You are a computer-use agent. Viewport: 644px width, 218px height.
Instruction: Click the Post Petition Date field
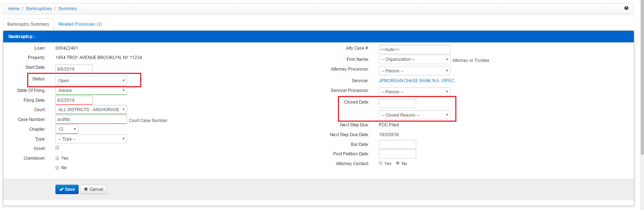click(x=397, y=154)
